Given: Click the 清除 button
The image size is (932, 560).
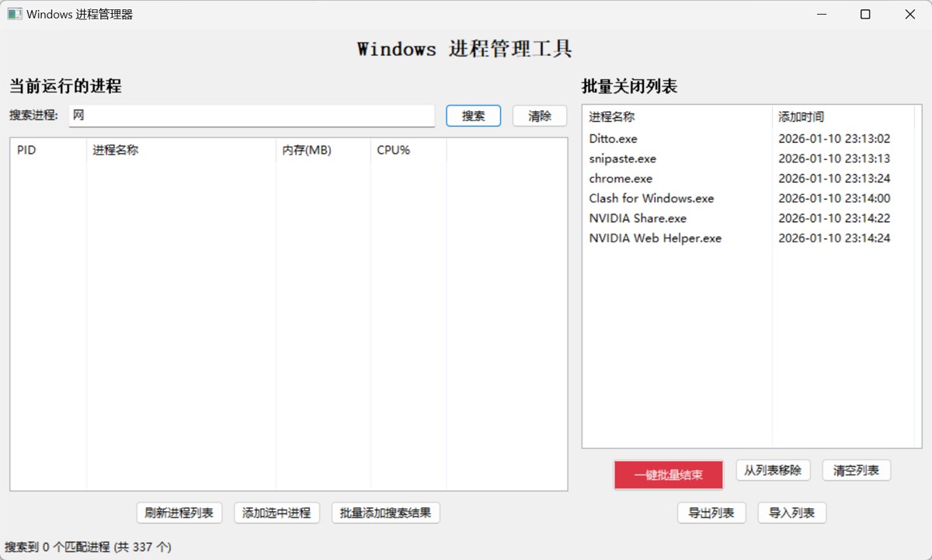Looking at the screenshot, I should point(539,116).
